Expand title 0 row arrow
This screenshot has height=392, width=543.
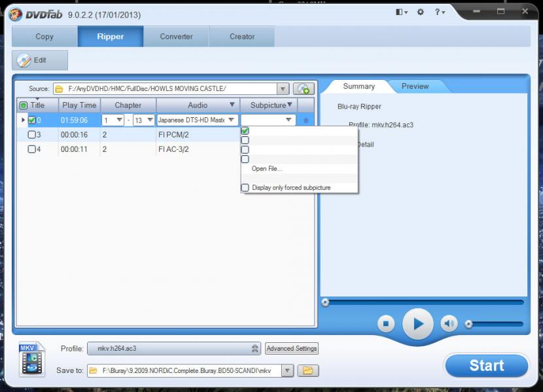tap(23, 120)
